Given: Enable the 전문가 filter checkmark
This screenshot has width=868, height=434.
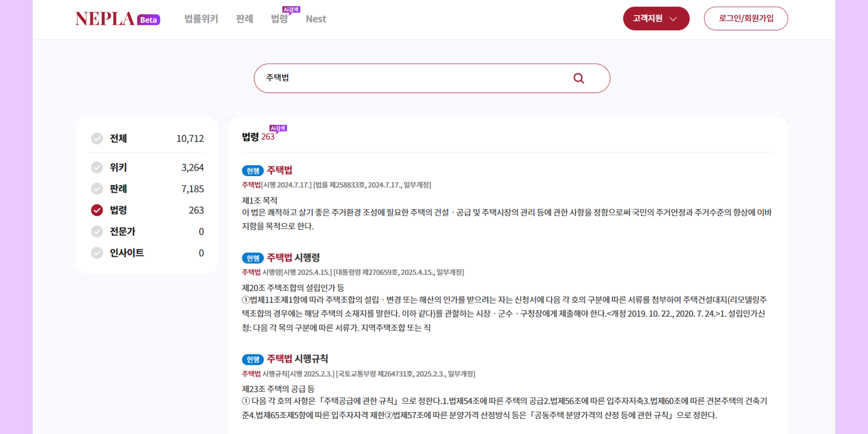Looking at the screenshot, I should (x=97, y=232).
